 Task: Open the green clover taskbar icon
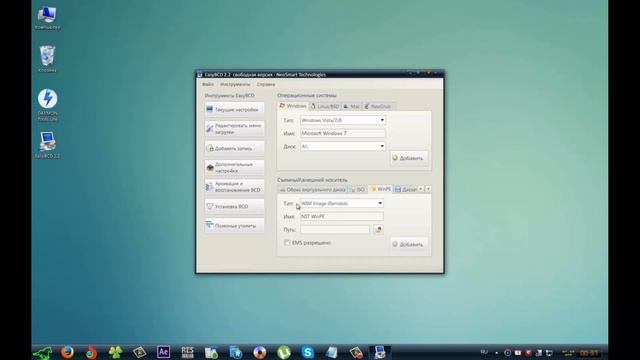tap(116, 352)
